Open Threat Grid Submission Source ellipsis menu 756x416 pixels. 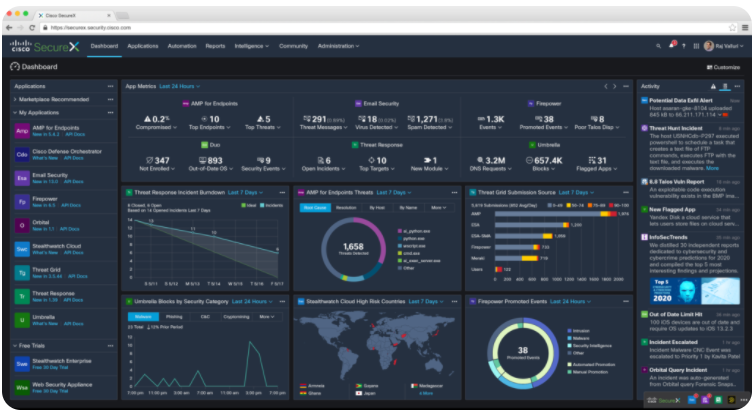pyautogui.click(x=626, y=192)
